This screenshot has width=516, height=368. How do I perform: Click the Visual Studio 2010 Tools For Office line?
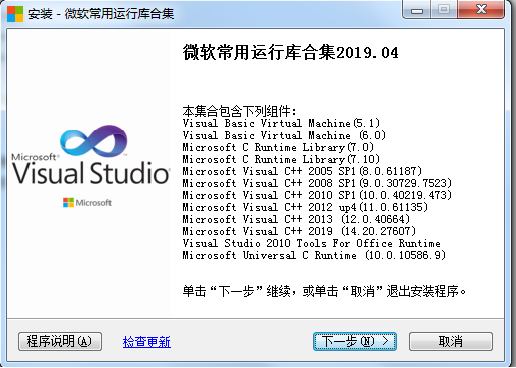point(311,243)
